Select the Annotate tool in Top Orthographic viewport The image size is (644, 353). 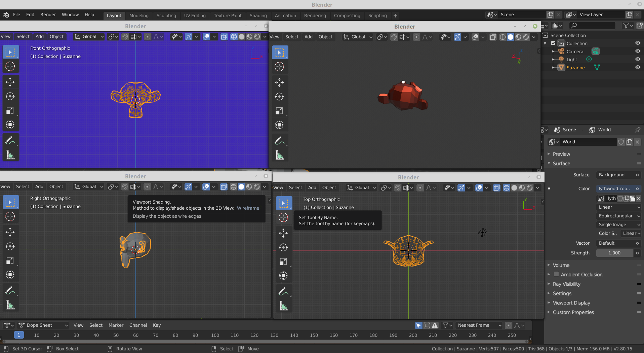[283, 291]
